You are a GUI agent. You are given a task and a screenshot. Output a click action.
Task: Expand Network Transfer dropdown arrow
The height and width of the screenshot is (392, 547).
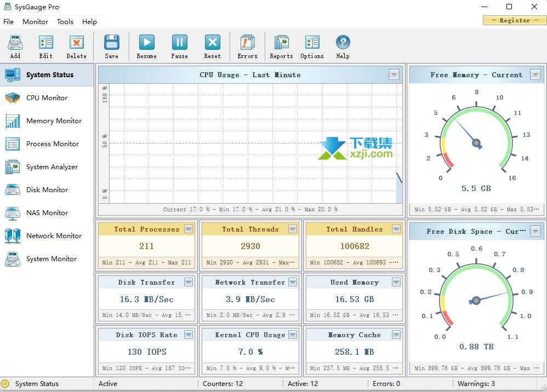[x=293, y=282]
